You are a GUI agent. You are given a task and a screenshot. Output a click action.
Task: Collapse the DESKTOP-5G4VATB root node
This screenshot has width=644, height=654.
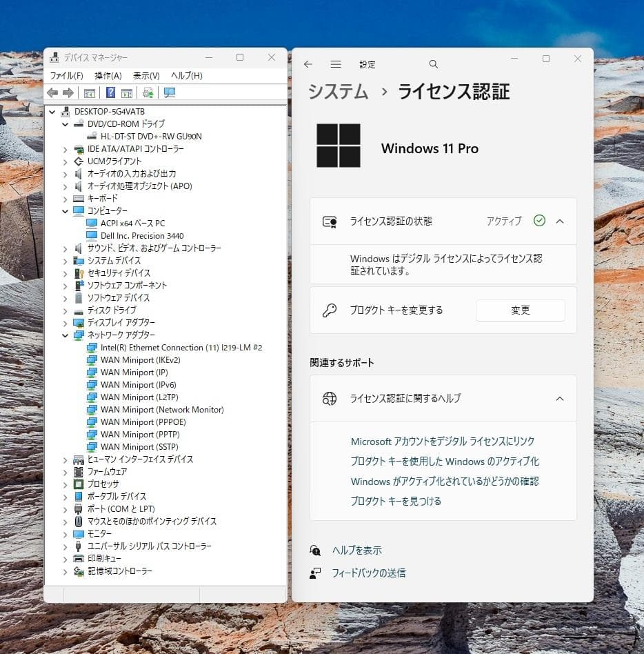[52, 112]
